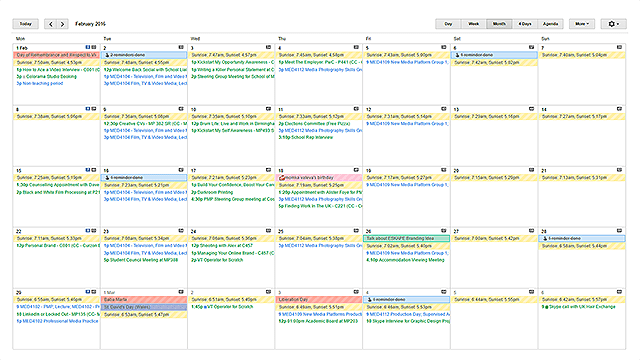Image resolution: width=640 pixels, height=360 pixels.
Task: Click the small icon in the 24 Feb cell
Action: tap(269, 231)
